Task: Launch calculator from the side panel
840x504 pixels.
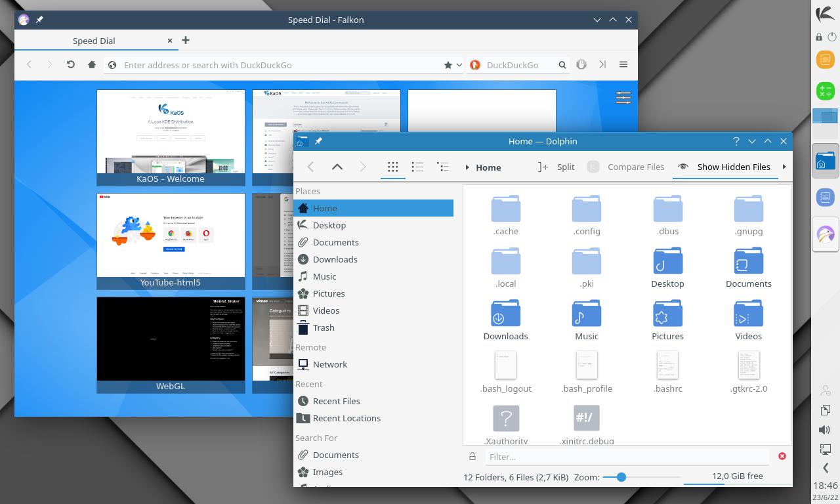Action: click(x=826, y=91)
